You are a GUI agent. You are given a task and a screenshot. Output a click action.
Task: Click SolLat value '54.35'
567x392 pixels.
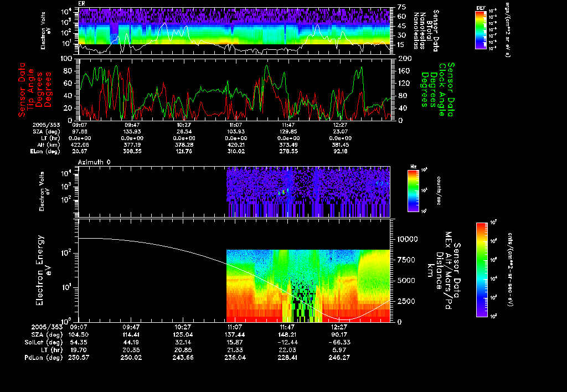tap(79, 342)
